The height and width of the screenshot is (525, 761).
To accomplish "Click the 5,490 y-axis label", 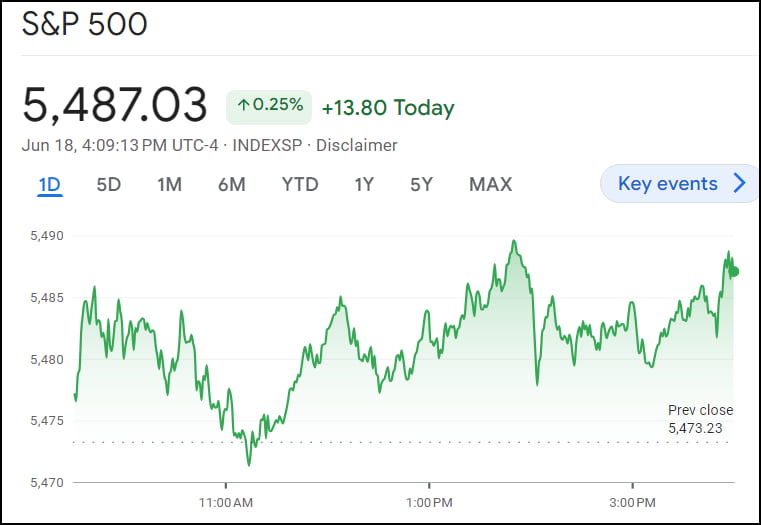I will (x=47, y=236).
